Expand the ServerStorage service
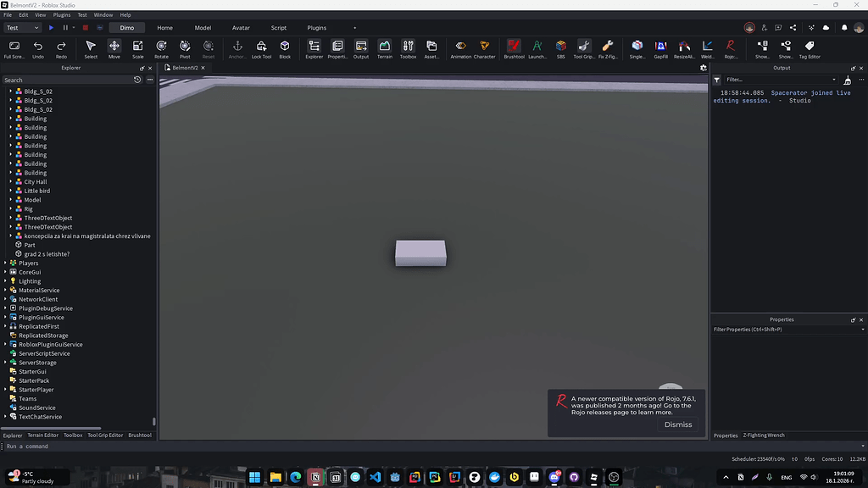The height and width of the screenshot is (488, 868). coord(6,363)
